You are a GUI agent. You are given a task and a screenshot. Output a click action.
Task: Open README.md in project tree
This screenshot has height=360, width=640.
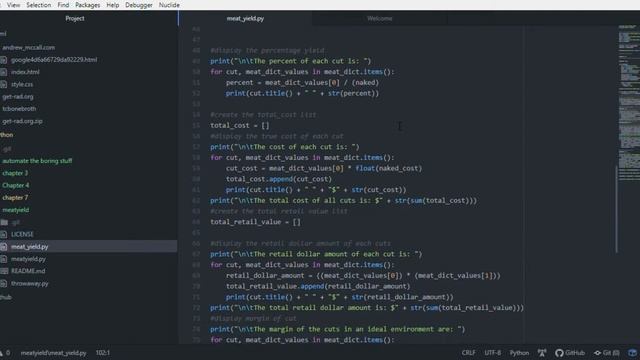28,271
